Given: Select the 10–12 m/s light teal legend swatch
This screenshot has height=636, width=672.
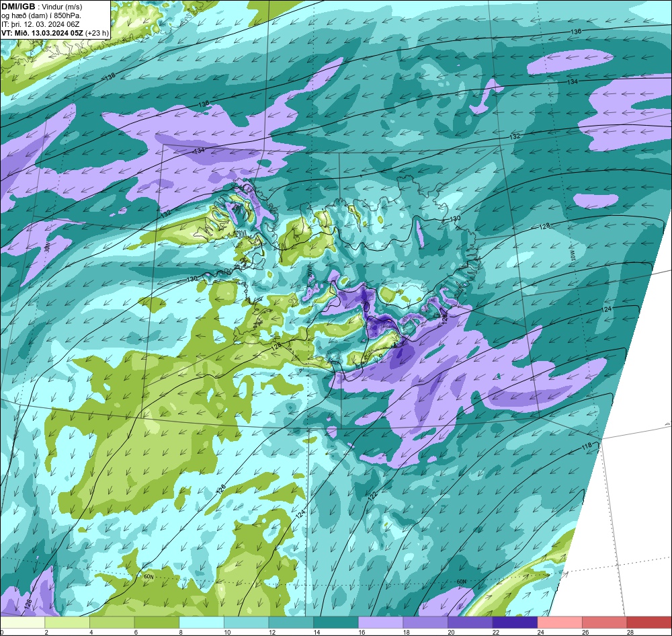Looking at the screenshot, I should (247, 623).
